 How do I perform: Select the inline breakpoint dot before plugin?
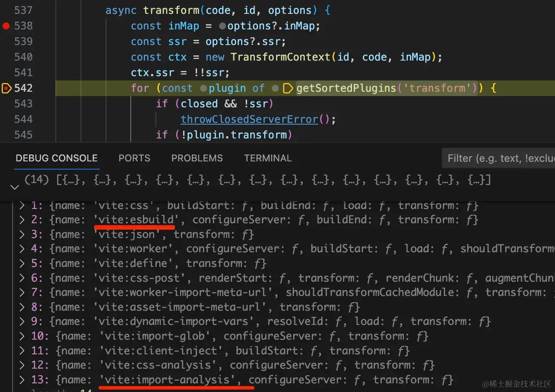click(203, 88)
